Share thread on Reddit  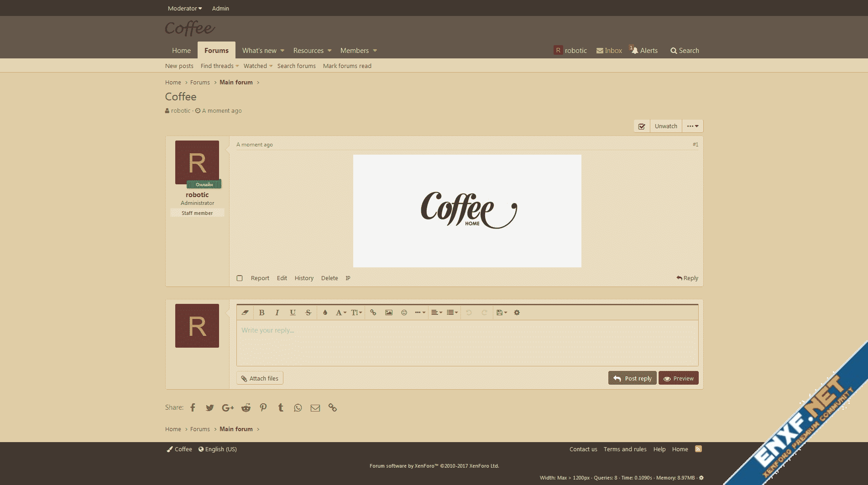(246, 408)
